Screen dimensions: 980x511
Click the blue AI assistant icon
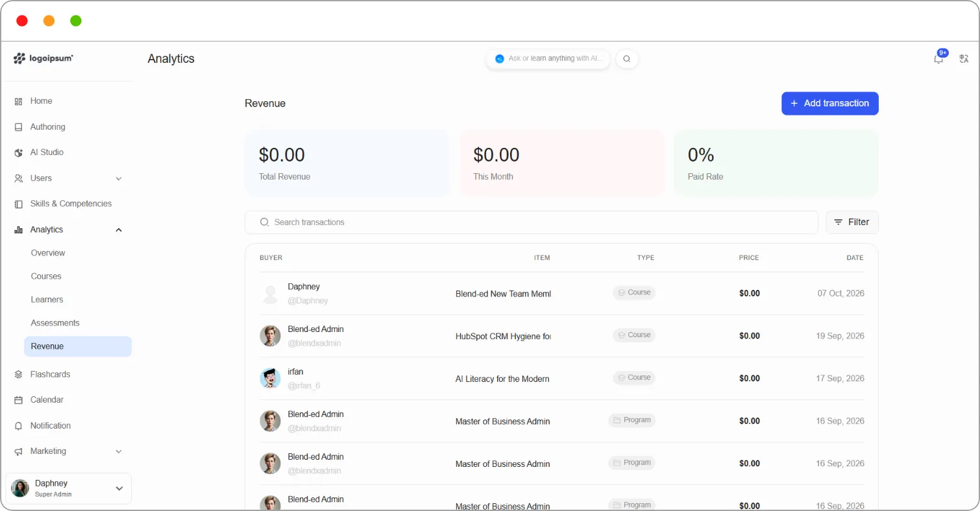500,58
